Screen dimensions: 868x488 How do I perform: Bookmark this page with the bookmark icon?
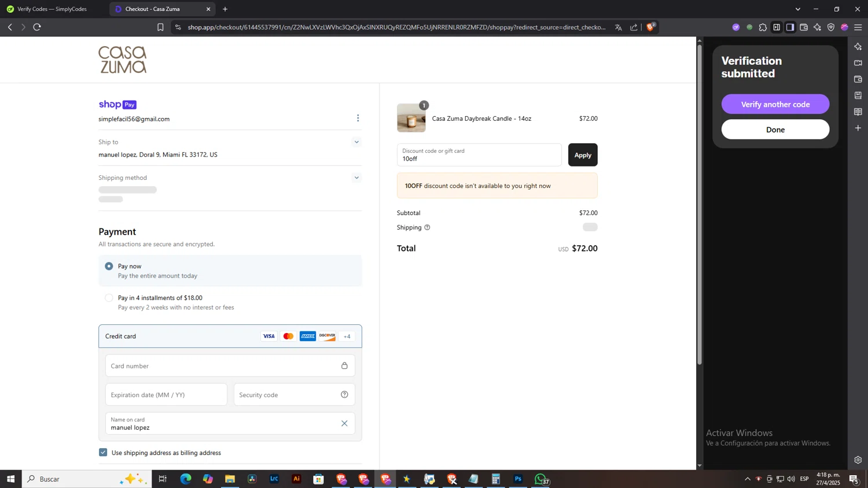[x=160, y=27]
